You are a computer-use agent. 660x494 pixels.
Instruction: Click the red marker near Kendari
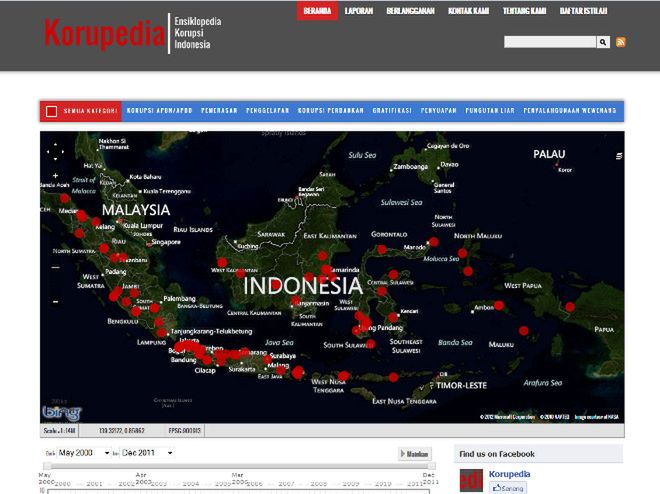click(x=393, y=317)
